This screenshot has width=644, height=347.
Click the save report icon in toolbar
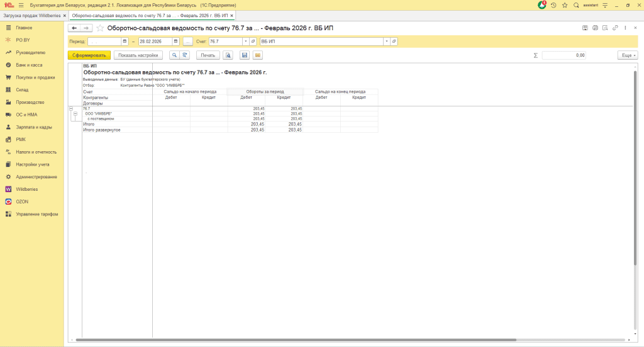245,55
